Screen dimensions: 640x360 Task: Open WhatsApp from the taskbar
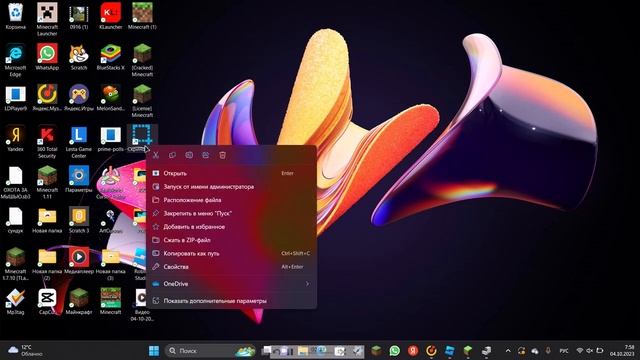point(395,351)
